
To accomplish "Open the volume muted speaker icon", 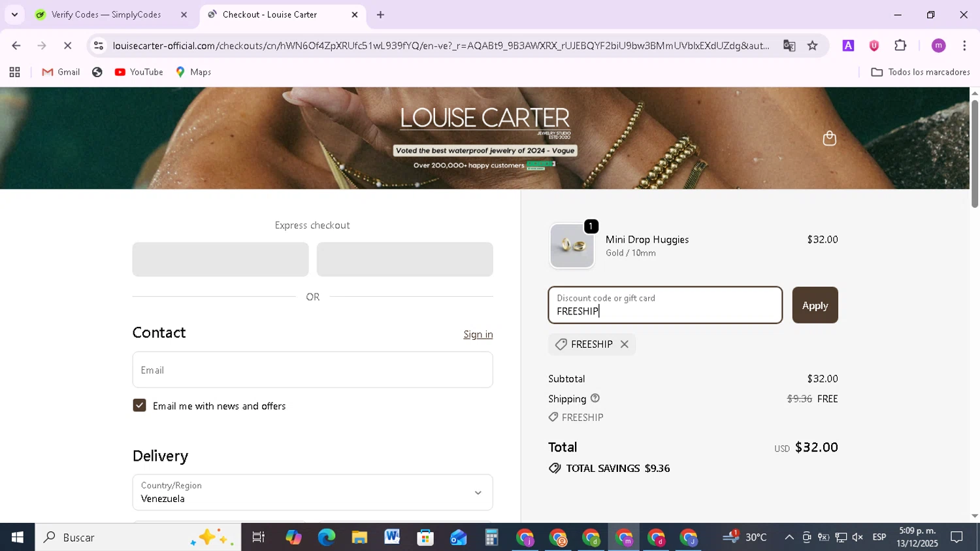I will point(858,537).
